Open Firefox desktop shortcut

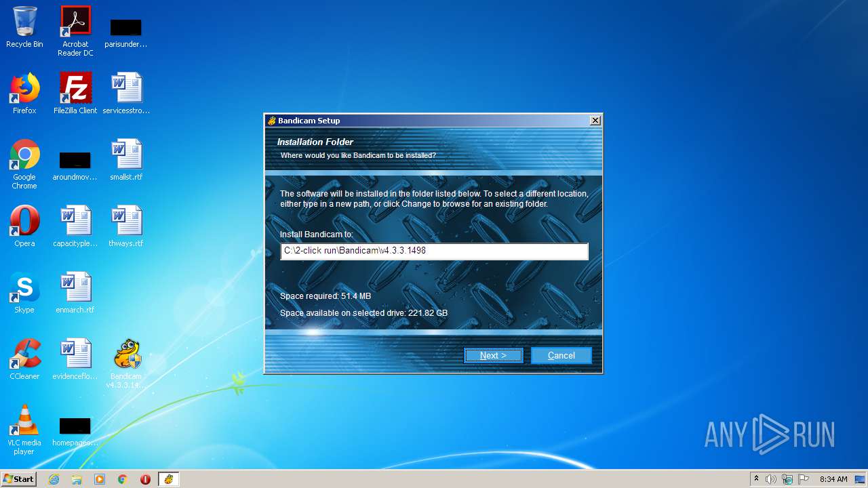coord(24,94)
